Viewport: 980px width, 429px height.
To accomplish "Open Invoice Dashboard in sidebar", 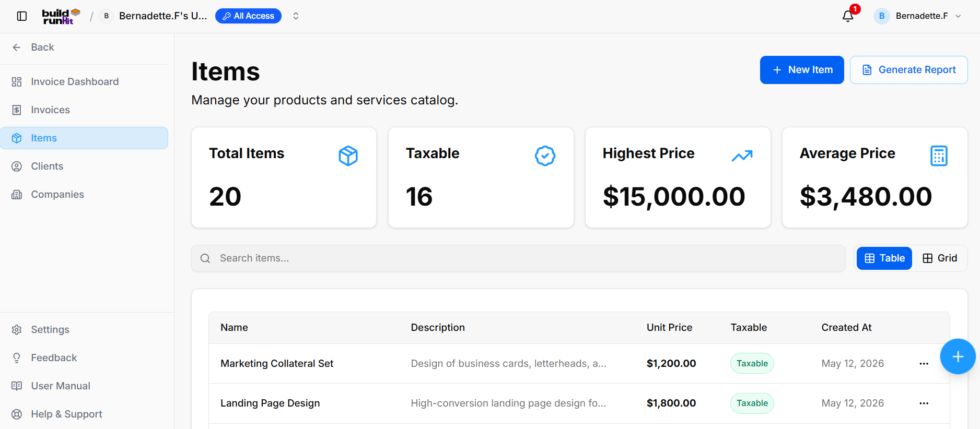I will tap(84, 82).
